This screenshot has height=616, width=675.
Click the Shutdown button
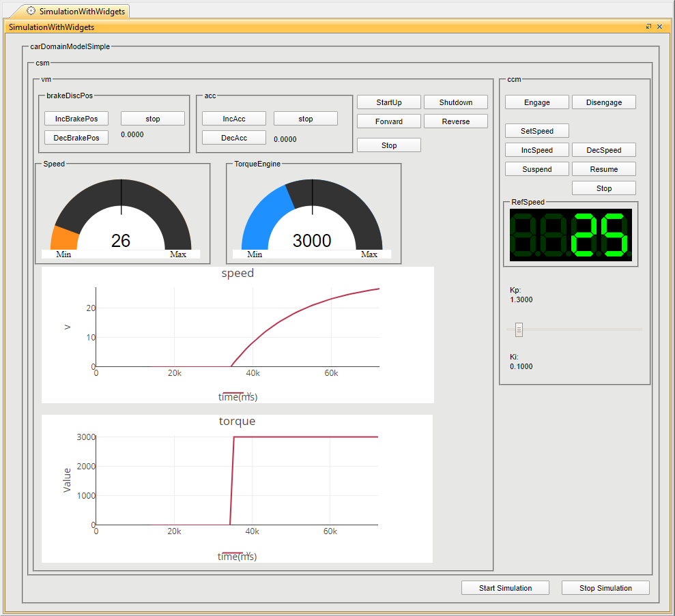[455, 102]
